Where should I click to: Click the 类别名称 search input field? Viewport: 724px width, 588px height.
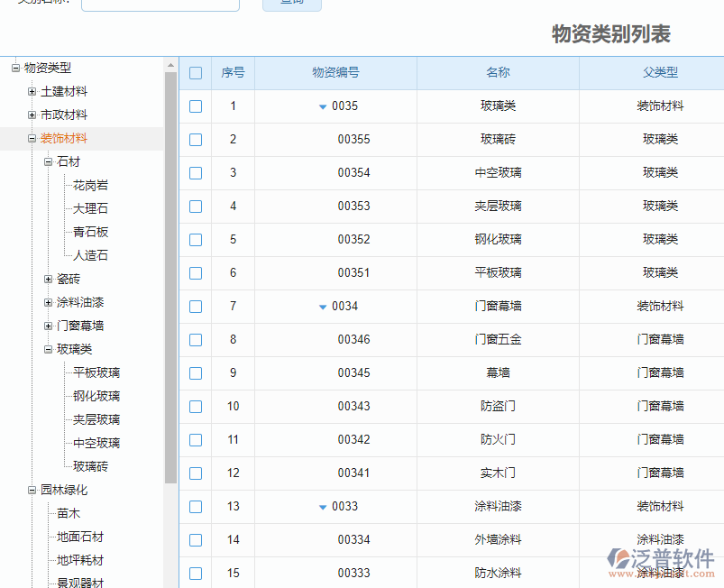click(x=160, y=4)
